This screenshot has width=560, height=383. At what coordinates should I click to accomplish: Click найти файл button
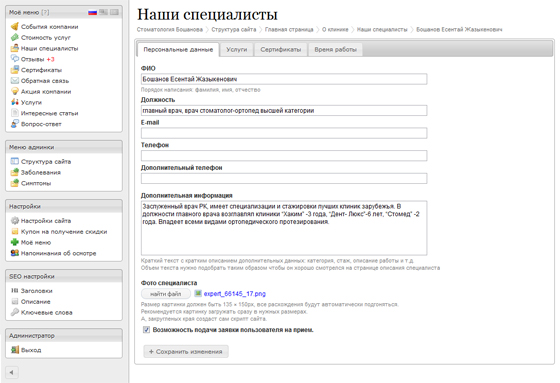(x=166, y=294)
